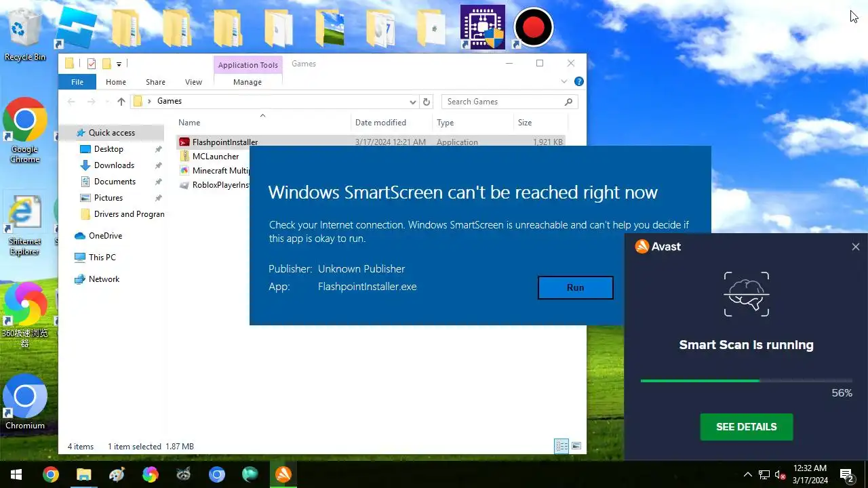Screen dimensions: 868x488
Task: Switch to the Share ribbon tab
Action: tap(155, 82)
